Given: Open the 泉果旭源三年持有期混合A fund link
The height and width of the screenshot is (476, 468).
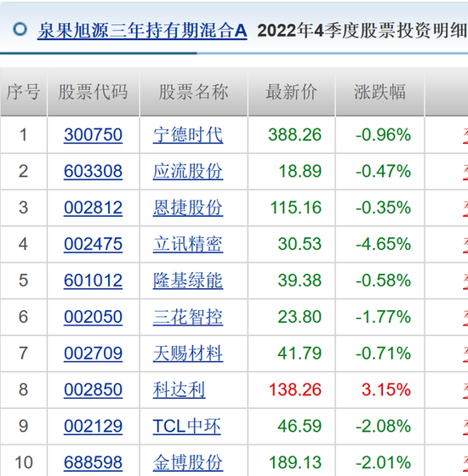Looking at the screenshot, I should pyautogui.click(x=142, y=31).
